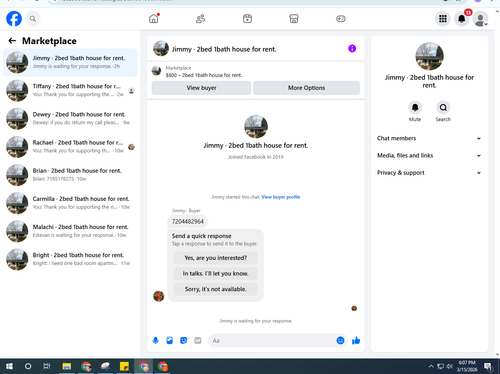This screenshot has height=374, width=500.
Task: Click the sender avatar beside quick responses
Action: 159,296
